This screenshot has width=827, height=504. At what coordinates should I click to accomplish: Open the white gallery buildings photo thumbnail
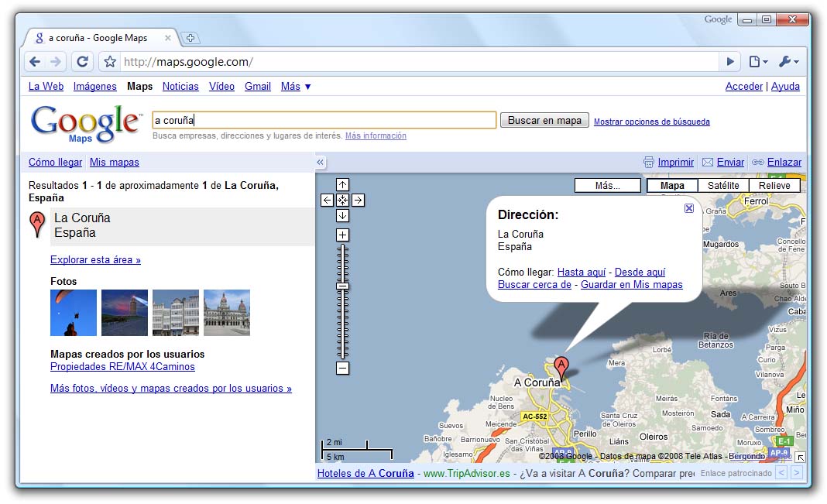pyautogui.click(x=176, y=313)
